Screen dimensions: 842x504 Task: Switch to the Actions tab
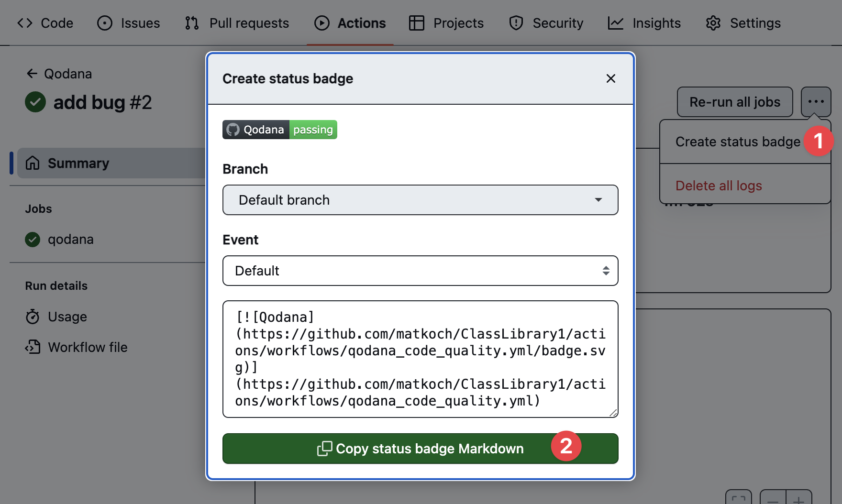(x=350, y=23)
